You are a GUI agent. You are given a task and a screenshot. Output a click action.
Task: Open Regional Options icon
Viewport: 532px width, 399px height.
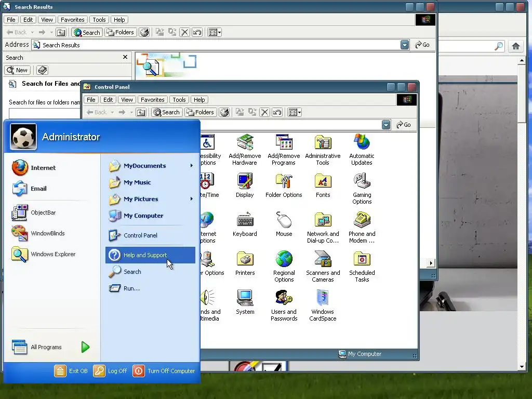pos(284,267)
